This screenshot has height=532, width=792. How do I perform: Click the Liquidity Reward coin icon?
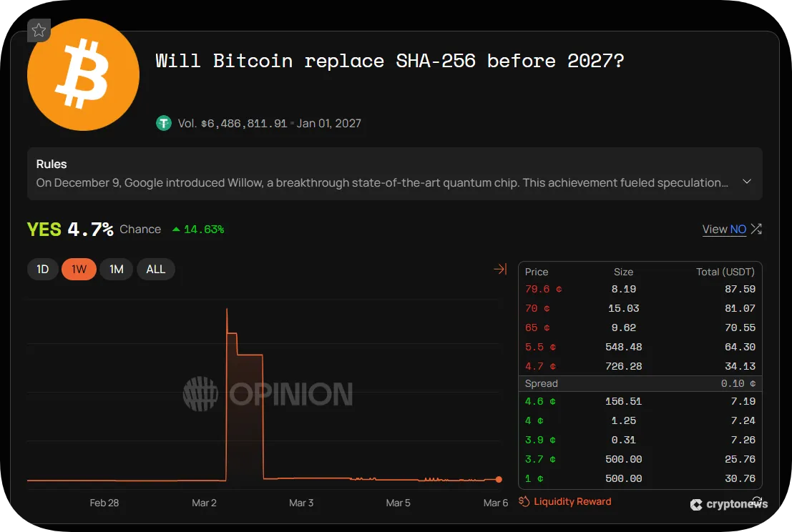pos(524,501)
